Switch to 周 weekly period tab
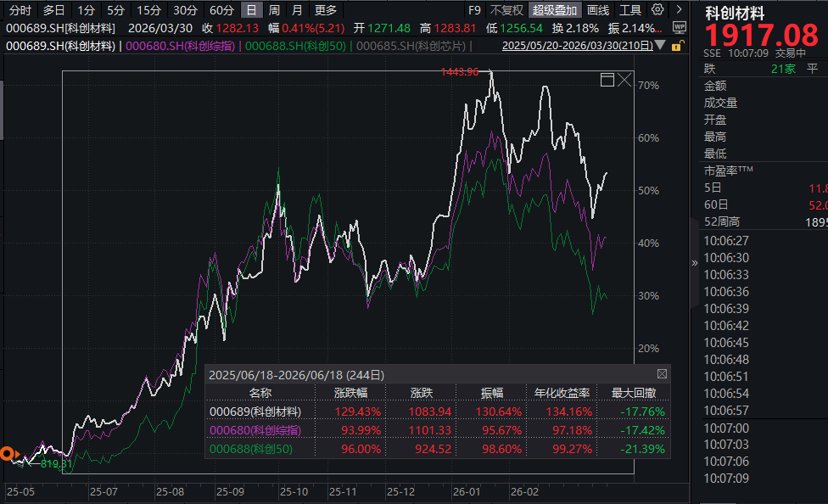This screenshot has width=828, height=504. tap(274, 10)
